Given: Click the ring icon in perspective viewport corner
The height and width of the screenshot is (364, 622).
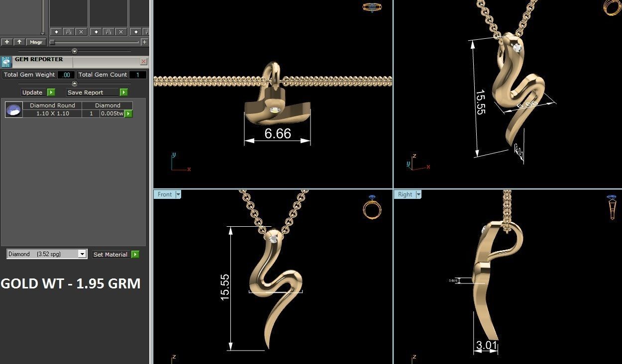Looking at the screenshot, I should click(612, 8).
